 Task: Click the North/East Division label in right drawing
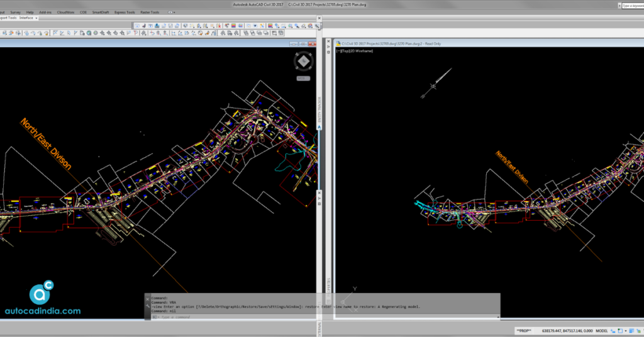pyautogui.click(x=512, y=167)
